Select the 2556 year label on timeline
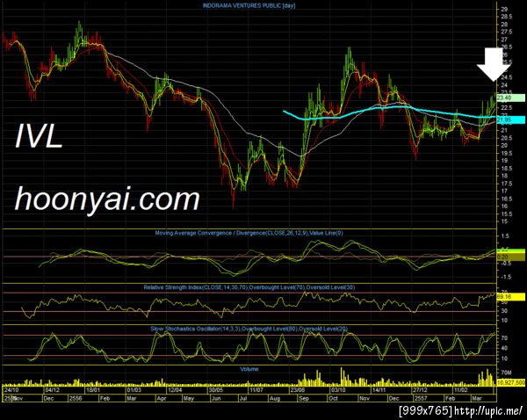 [x=75, y=398]
